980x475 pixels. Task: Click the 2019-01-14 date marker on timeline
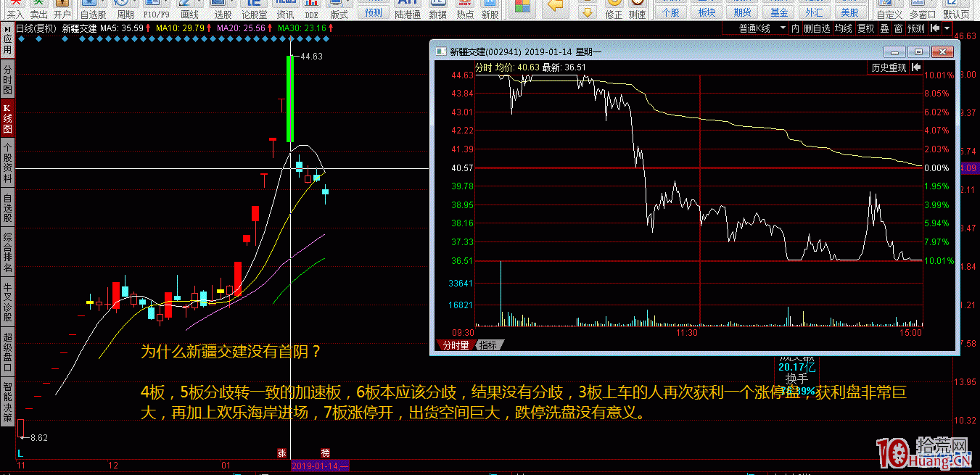[x=321, y=466]
